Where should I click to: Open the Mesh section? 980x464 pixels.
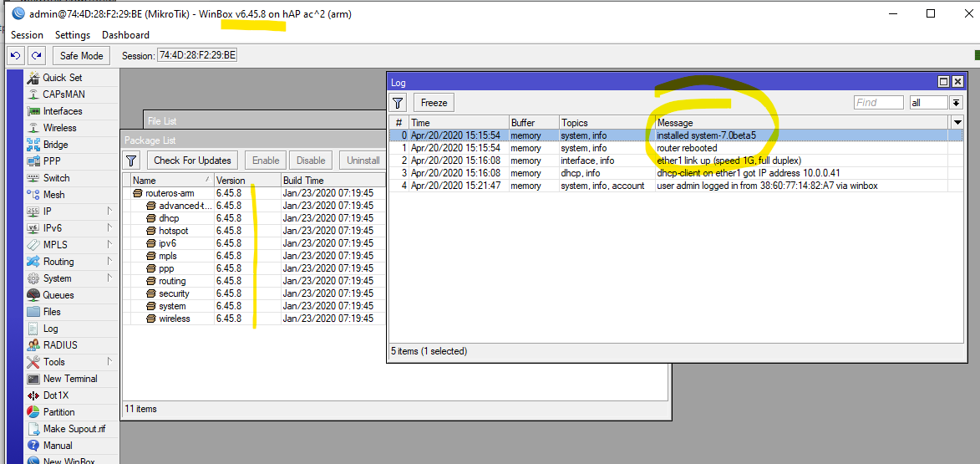point(53,195)
